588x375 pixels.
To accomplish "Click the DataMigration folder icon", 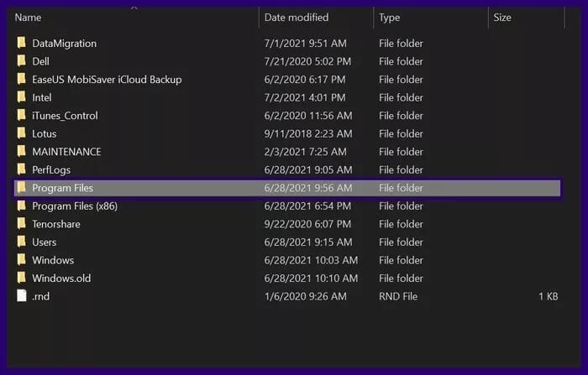I will [22, 43].
